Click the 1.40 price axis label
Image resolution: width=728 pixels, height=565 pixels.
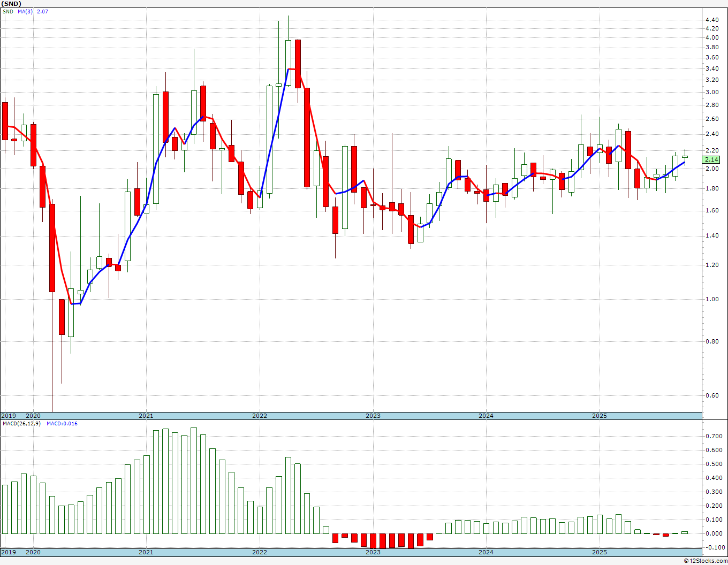coord(712,235)
